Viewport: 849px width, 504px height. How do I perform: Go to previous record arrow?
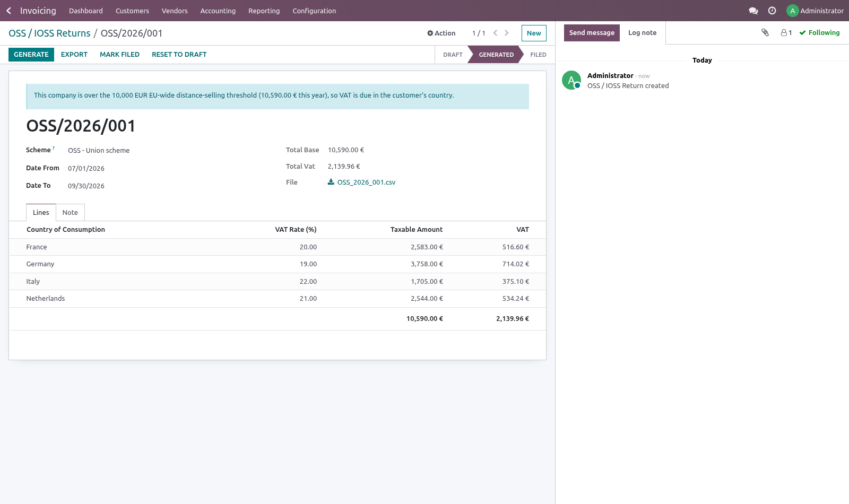click(x=495, y=33)
